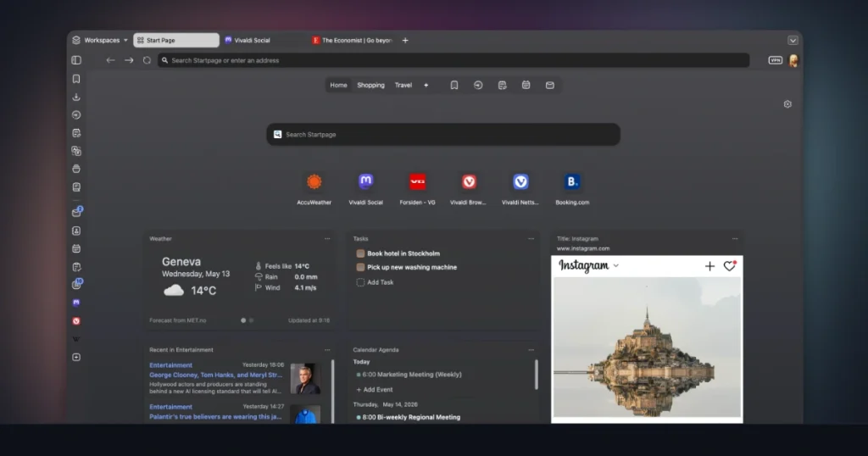
Task: Open the Tasks panel in sidebar
Action: 76,267
